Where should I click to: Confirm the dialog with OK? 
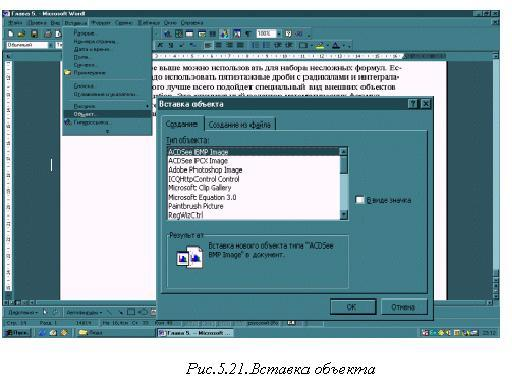[353, 307]
